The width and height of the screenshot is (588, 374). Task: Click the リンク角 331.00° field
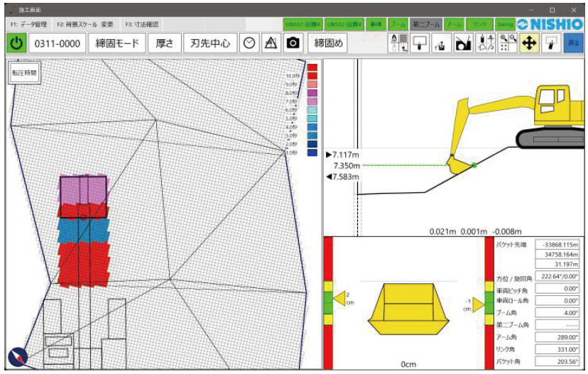tap(557, 349)
